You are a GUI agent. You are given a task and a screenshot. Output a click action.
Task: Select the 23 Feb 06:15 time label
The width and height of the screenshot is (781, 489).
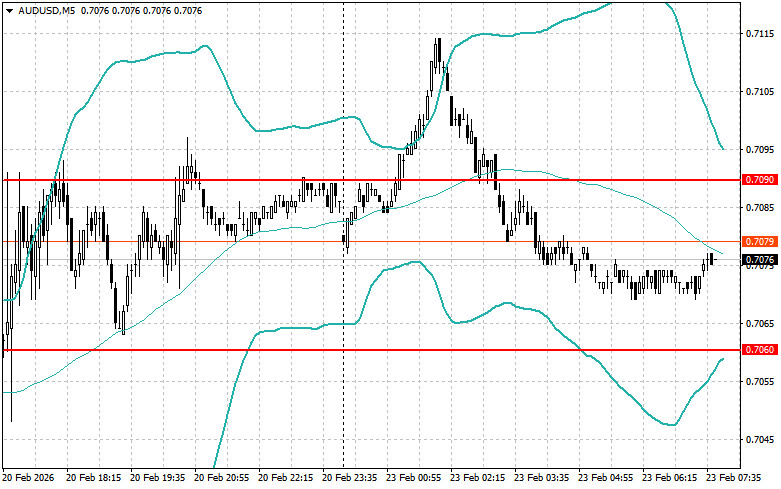670,478
